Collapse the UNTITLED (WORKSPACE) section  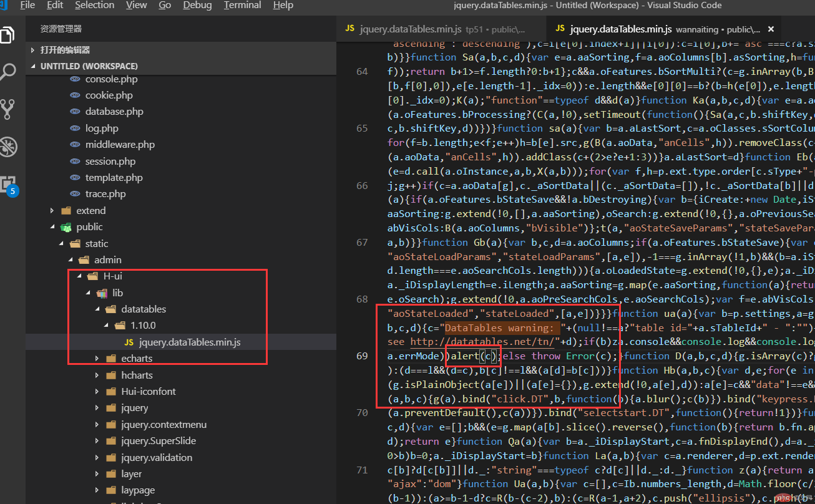click(181, 65)
